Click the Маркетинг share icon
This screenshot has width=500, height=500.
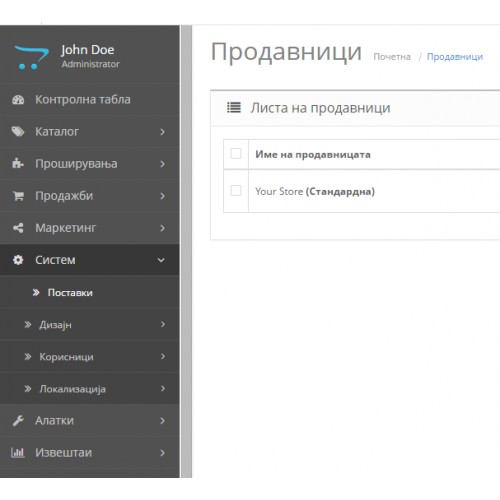[x=18, y=228]
